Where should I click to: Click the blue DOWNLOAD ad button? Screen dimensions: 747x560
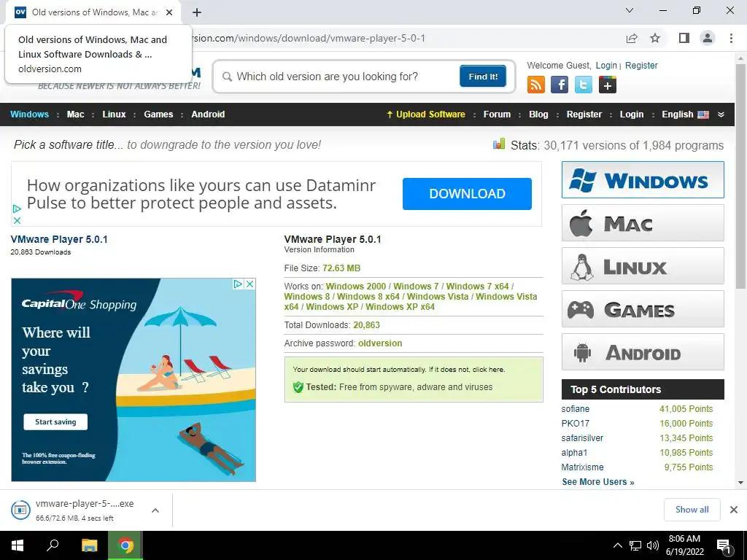point(467,194)
